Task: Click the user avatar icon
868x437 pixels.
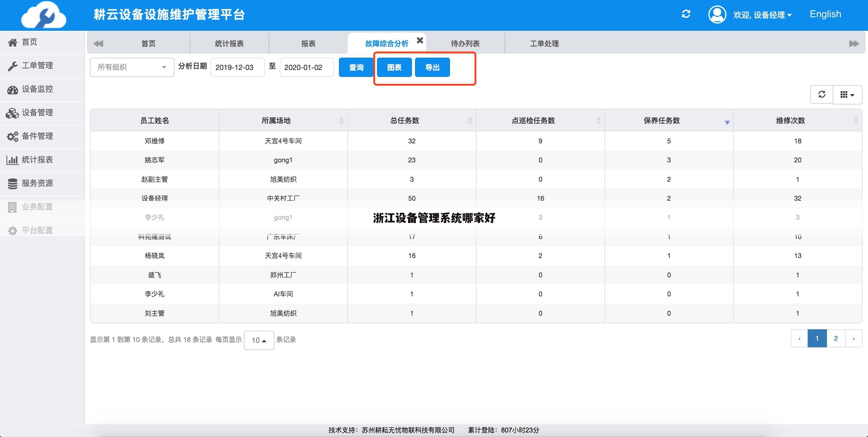Action: click(717, 14)
